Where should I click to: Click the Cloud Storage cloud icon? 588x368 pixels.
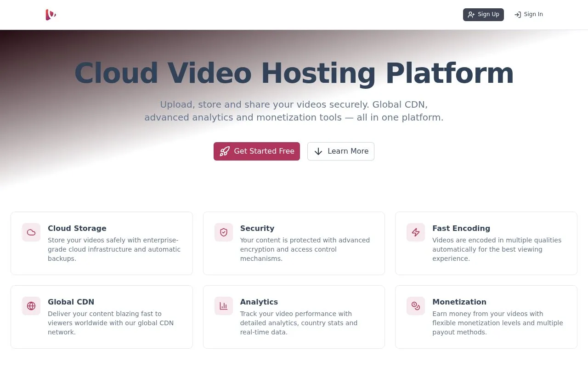(31, 232)
